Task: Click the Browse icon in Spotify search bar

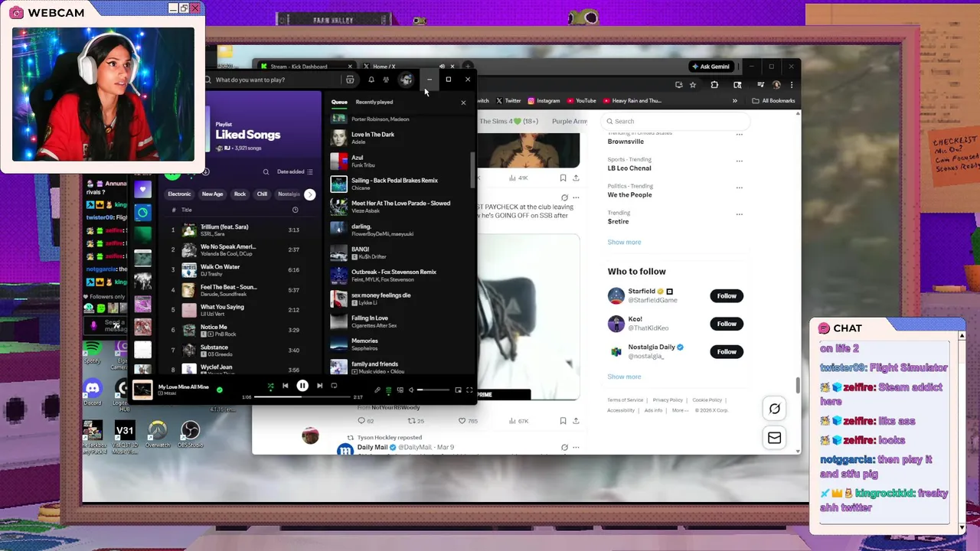Action: click(x=350, y=80)
